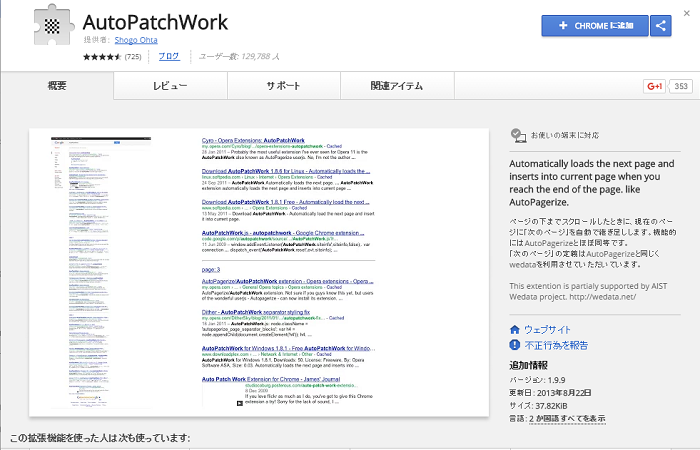Click the AutoPatchWork title heading
Image resolution: width=700 pixels, height=450 pixels.
(155, 22)
